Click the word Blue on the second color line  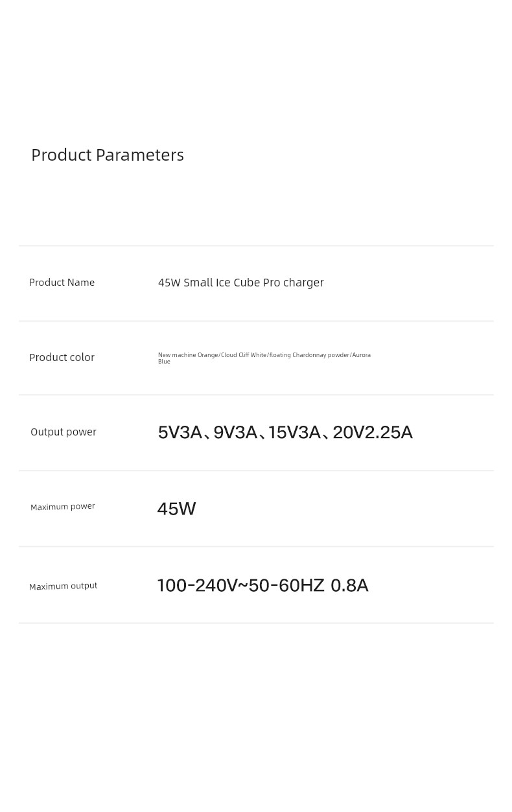tap(164, 362)
